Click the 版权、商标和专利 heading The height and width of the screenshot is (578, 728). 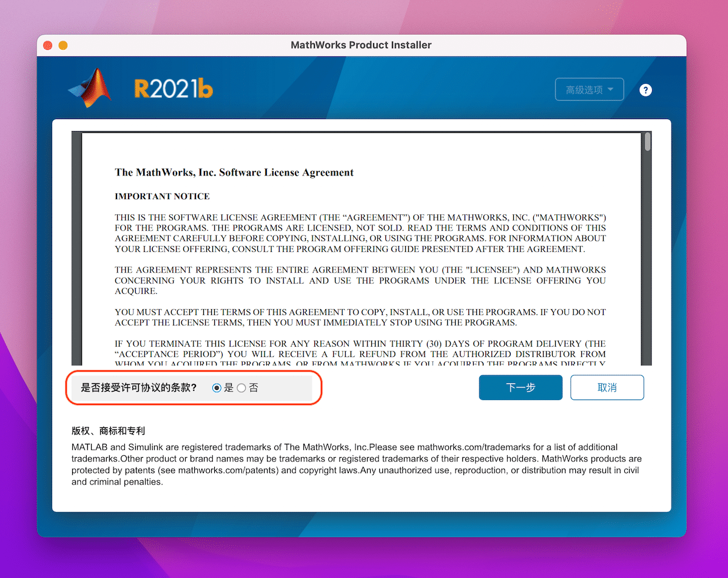(108, 431)
